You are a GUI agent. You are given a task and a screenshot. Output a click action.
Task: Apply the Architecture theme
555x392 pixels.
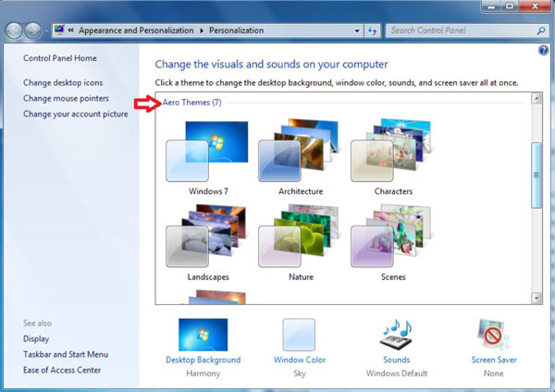[300, 158]
